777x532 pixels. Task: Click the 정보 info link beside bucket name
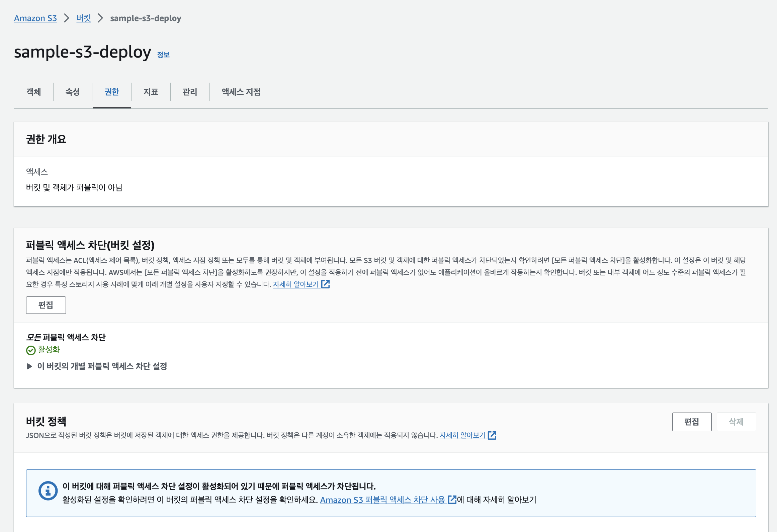click(x=163, y=55)
